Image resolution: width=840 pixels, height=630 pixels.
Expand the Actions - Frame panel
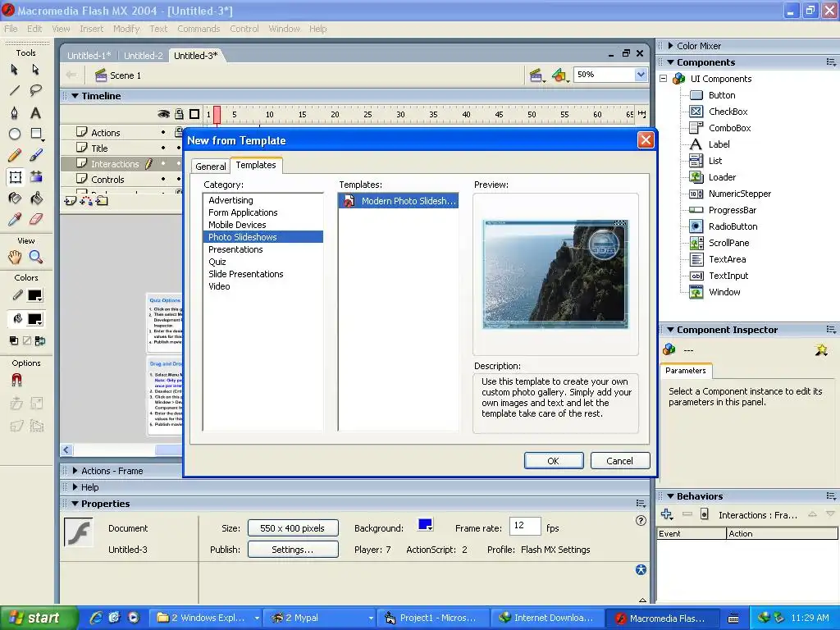coord(75,470)
